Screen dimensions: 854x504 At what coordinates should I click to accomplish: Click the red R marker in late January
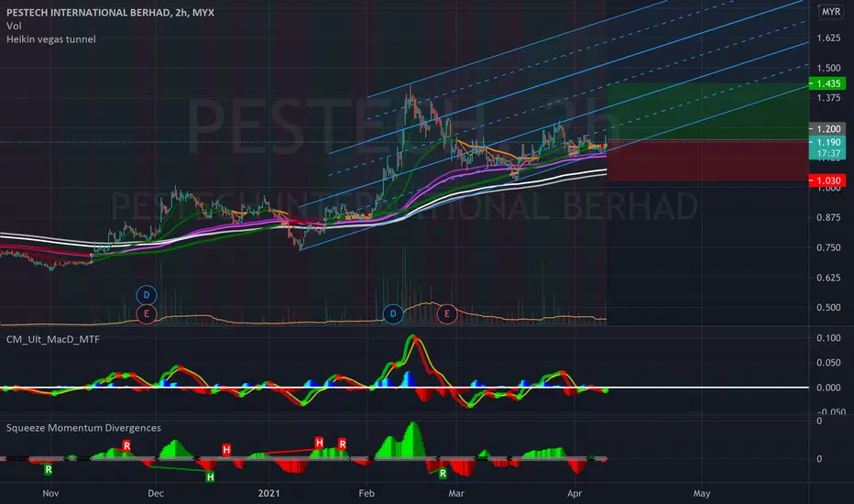342,444
